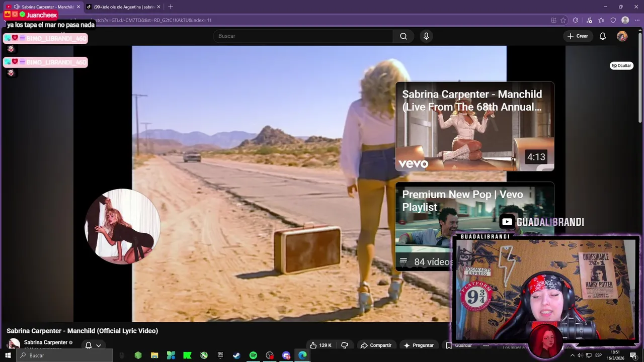Add this page to favorites star icon
The height and width of the screenshot is (362, 644).
563,20
